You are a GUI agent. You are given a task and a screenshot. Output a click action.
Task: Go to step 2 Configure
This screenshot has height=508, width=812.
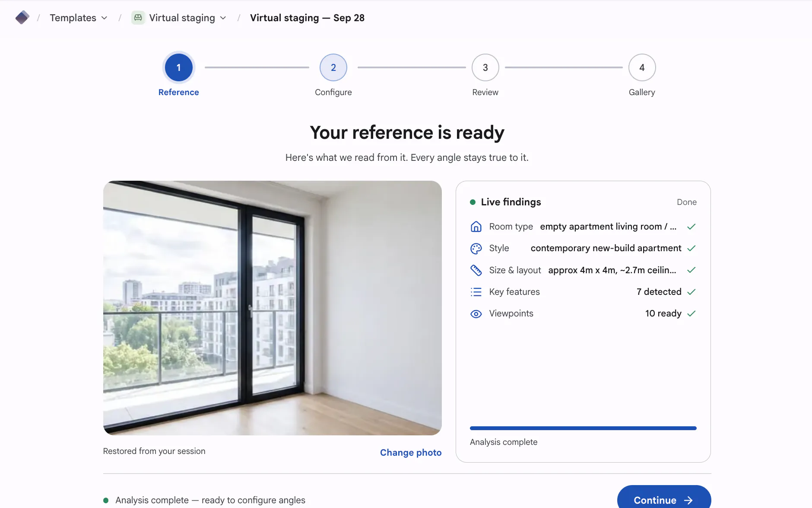(x=333, y=75)
